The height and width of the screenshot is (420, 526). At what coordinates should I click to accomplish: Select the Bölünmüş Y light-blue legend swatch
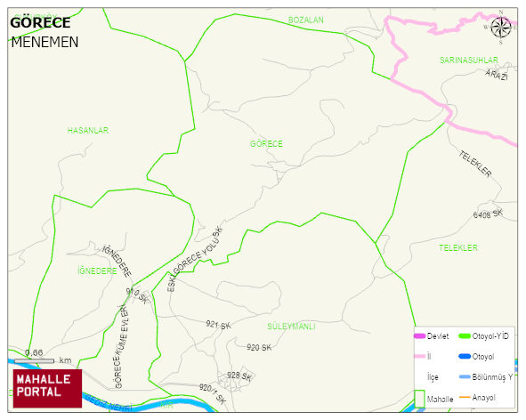465,376
